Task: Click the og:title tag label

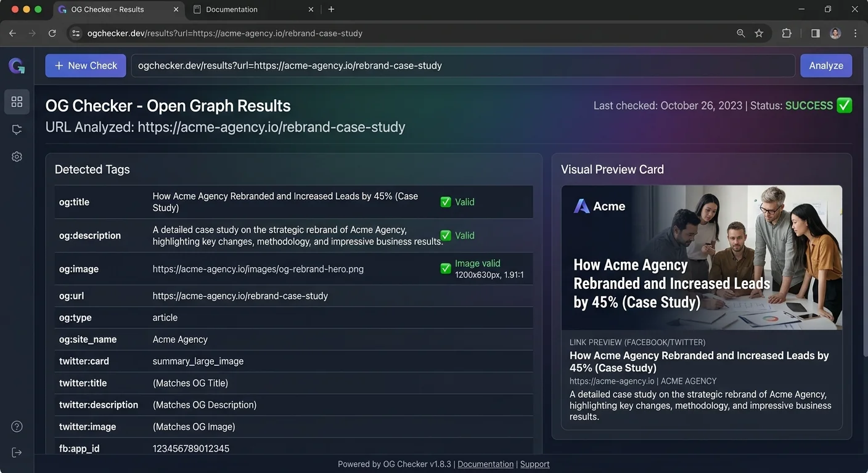Action: coord(74,202)
